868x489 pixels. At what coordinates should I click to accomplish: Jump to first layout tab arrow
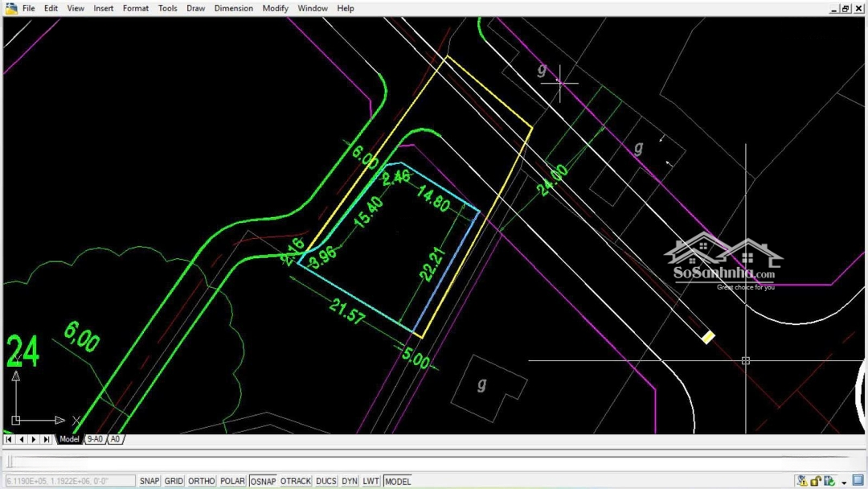pyautogui.click(x=9, y=439)
